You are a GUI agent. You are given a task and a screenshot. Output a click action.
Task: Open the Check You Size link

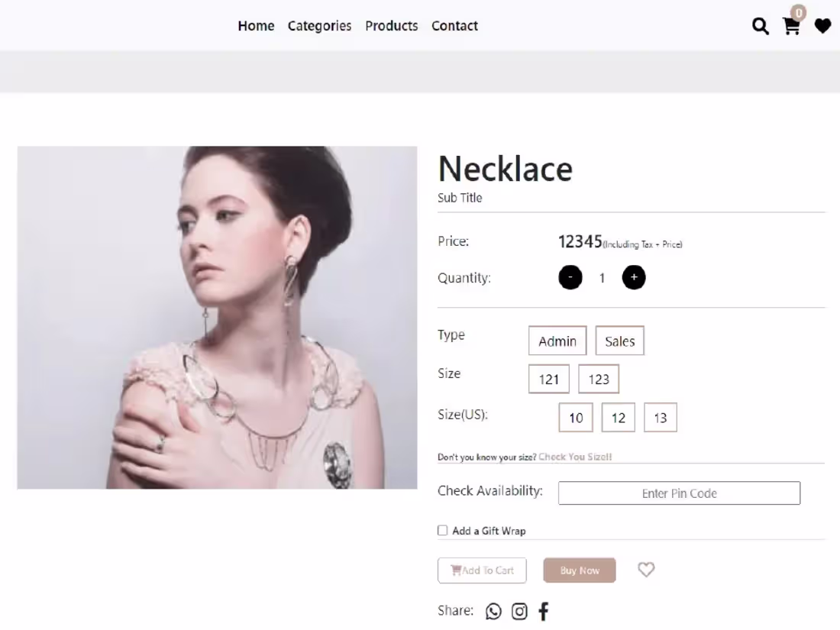point(574,456)
